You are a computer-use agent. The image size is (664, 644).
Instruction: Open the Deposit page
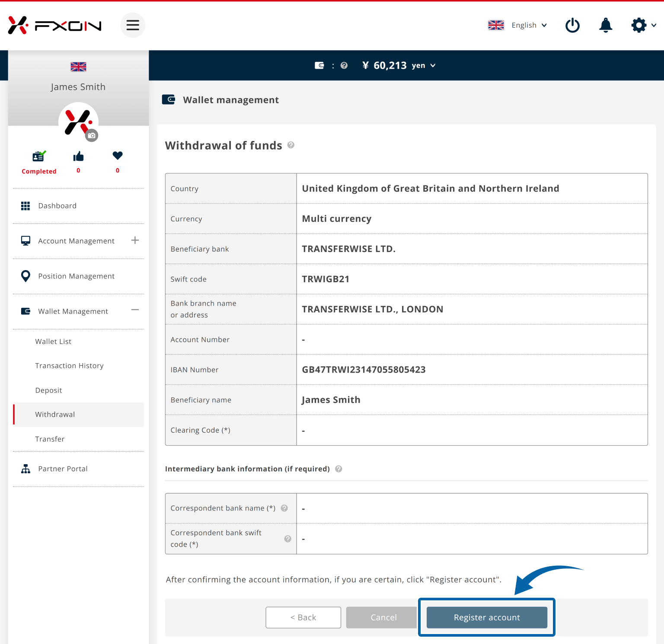(48, 390)
